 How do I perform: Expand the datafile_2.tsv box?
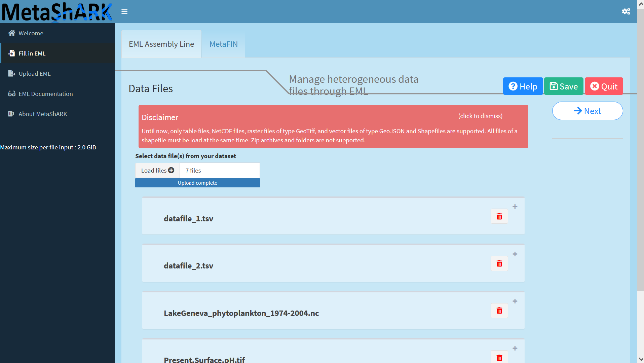tap(515, 254)
